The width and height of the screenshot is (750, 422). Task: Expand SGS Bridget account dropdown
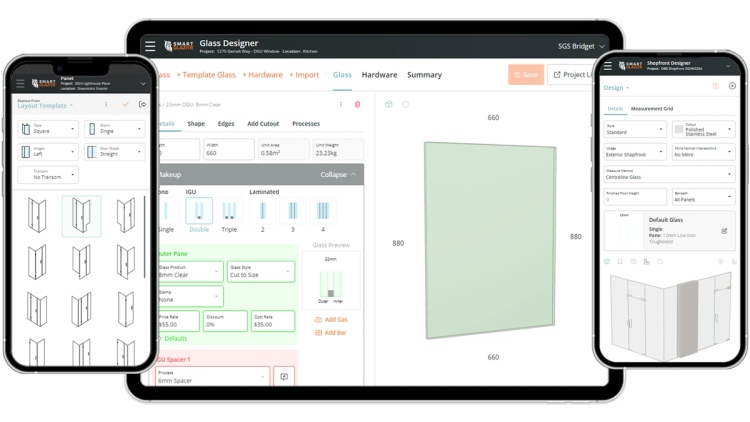click(x=581, y=46)
